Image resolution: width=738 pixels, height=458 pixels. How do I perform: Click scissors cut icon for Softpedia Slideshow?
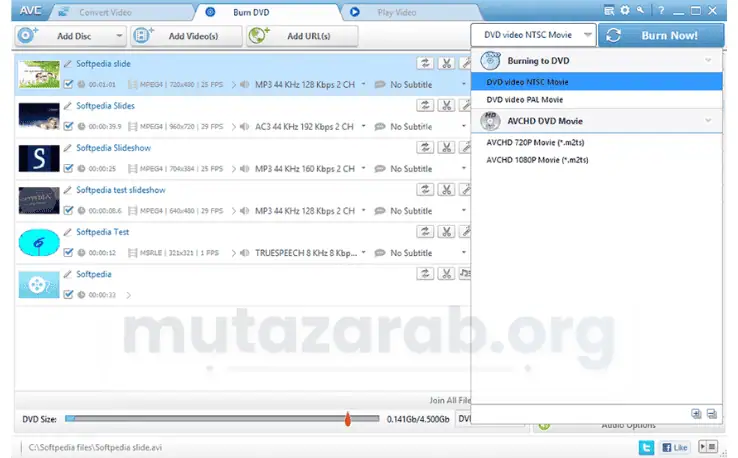coord(446,147)
